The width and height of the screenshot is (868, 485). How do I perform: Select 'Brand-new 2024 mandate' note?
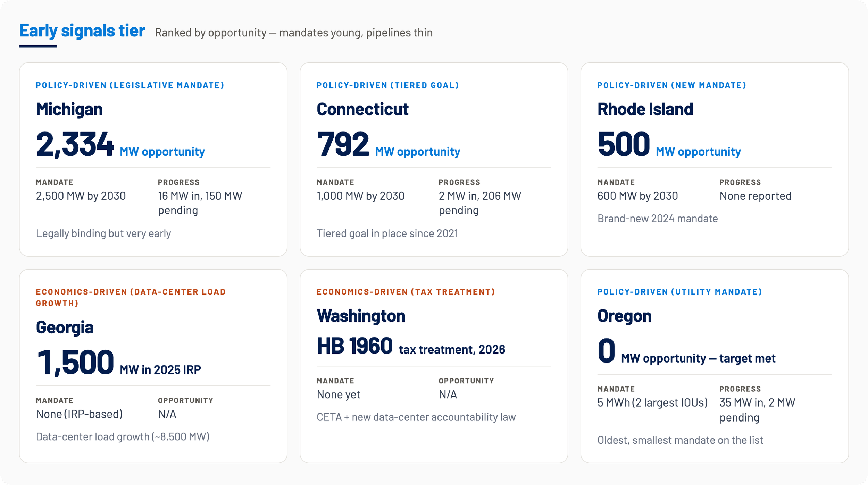[x=658, y=219]
